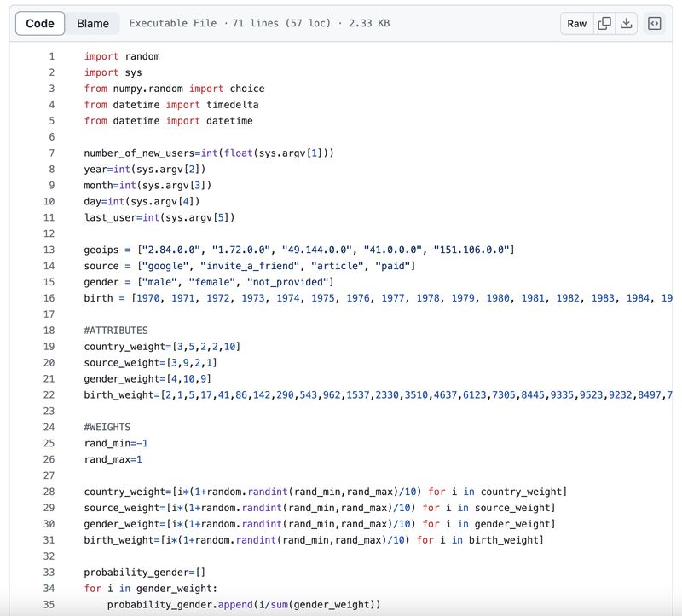
Task: Click the 'geoips' variable name
Action: [x=101, y=250]
